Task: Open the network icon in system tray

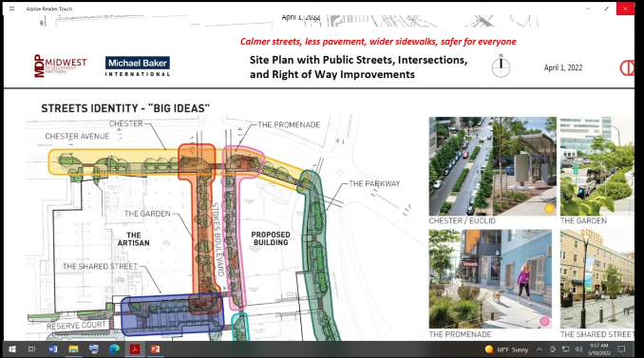Action: tap(566, 349)
